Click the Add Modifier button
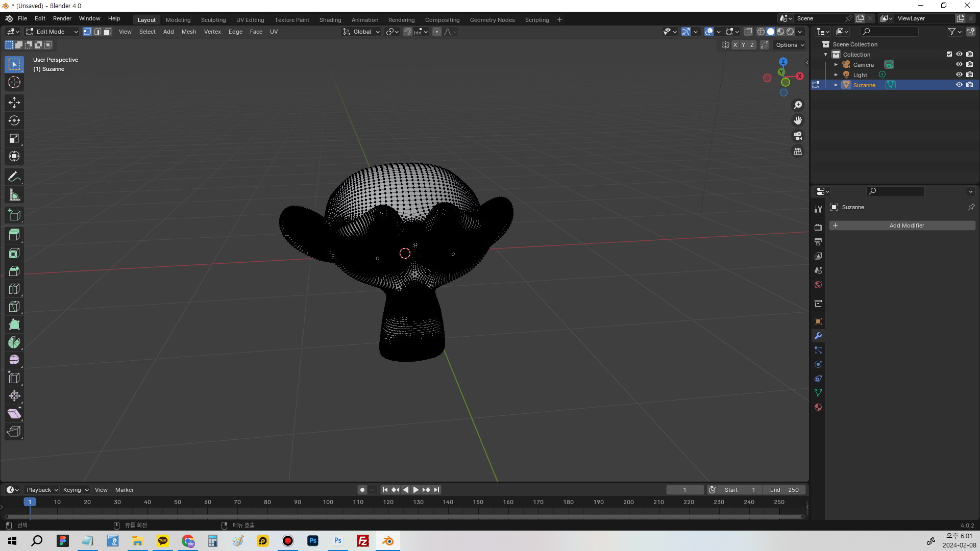Screen dimensions: 980x551 click(x=902, y=226)
